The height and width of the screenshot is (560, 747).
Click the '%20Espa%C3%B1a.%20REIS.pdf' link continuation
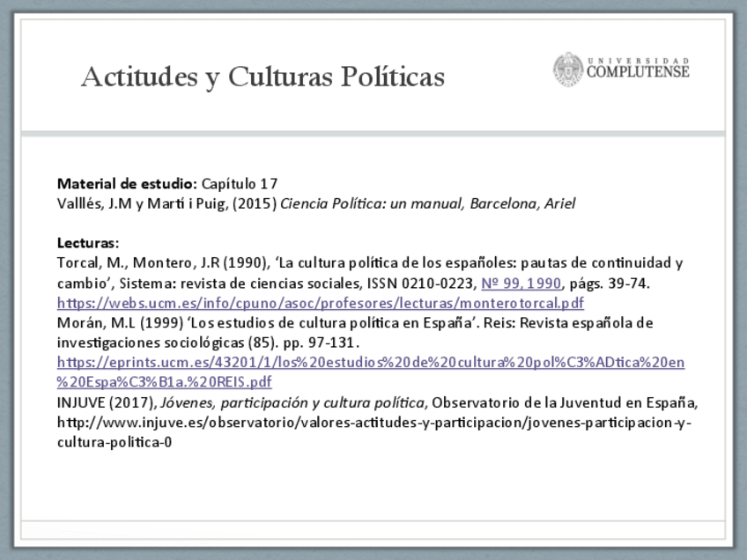[165, 382]
